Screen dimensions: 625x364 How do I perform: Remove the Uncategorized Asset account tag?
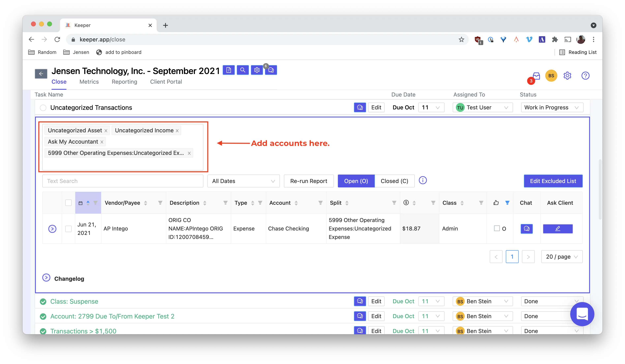coord(106,131)
